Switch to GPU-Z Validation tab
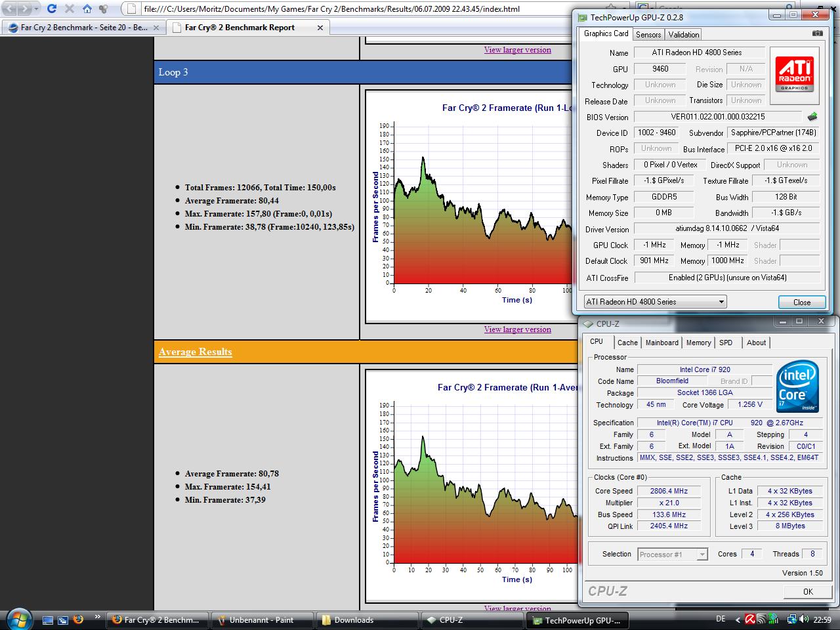Screen dimensions: 840x630 point(684,35)
